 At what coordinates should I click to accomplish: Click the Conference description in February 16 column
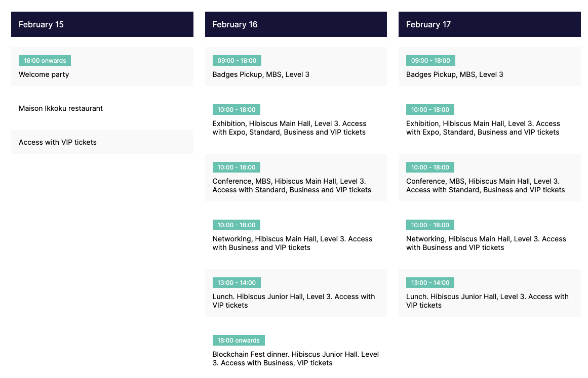click(292, 186)
